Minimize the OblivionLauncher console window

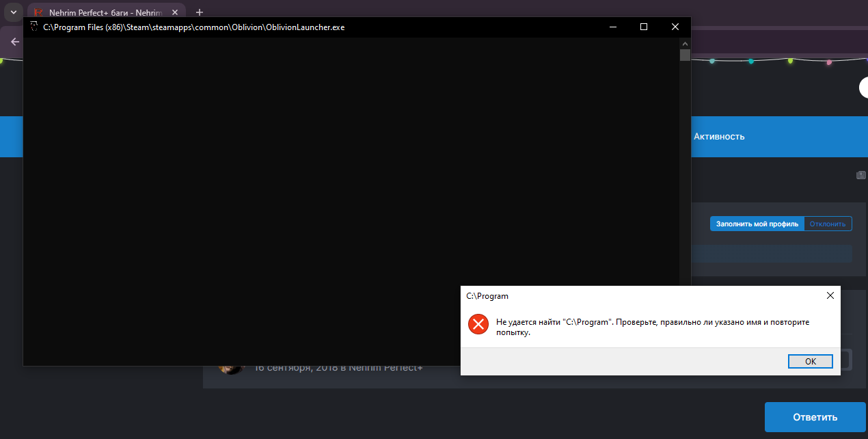point(612,27)
